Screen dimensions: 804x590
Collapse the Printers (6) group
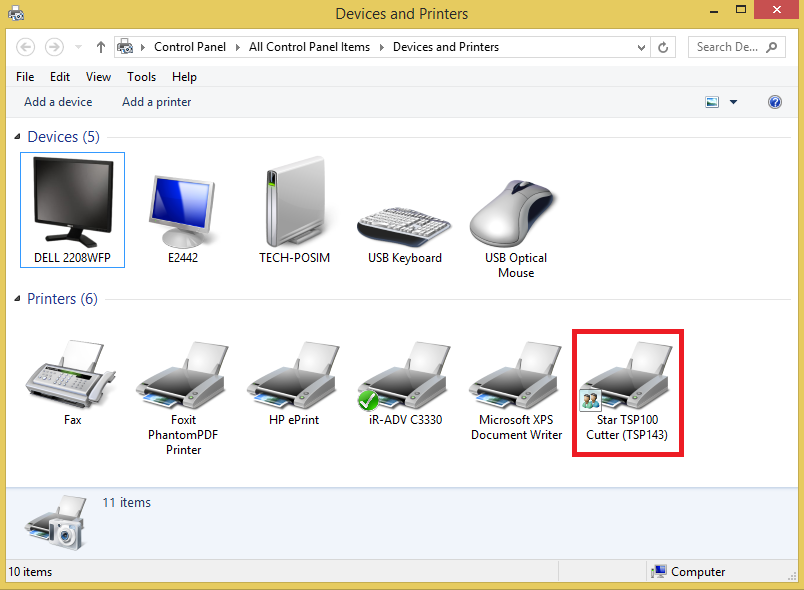click(17, 298)
